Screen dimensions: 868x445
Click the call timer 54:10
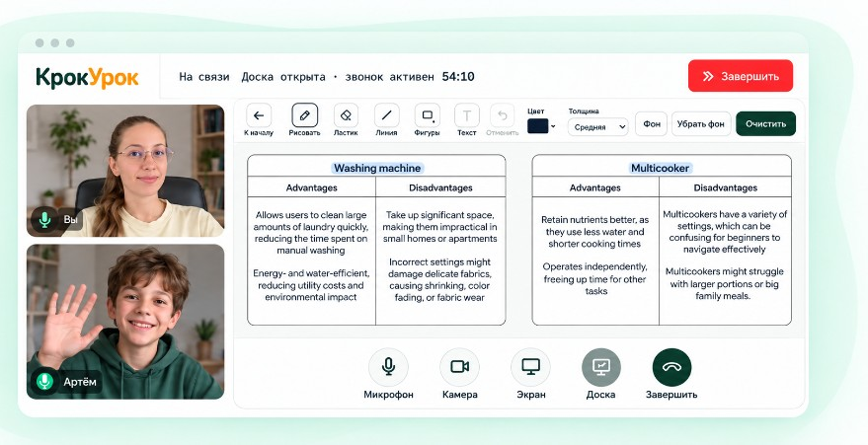click(x=458, y=77)
